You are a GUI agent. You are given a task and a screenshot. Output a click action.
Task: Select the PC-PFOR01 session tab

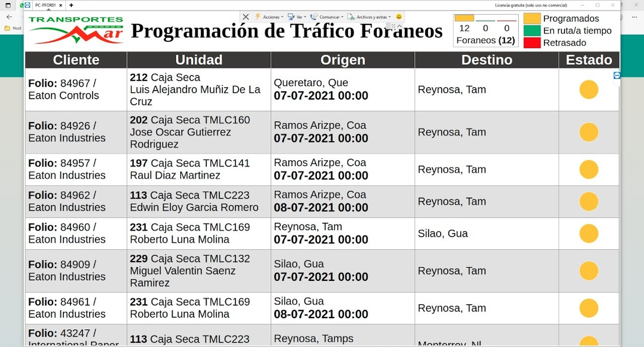point(46,5)
